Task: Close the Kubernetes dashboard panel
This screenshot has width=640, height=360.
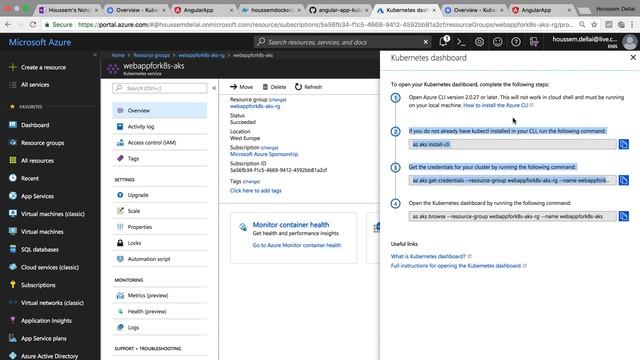Action: 633,58
